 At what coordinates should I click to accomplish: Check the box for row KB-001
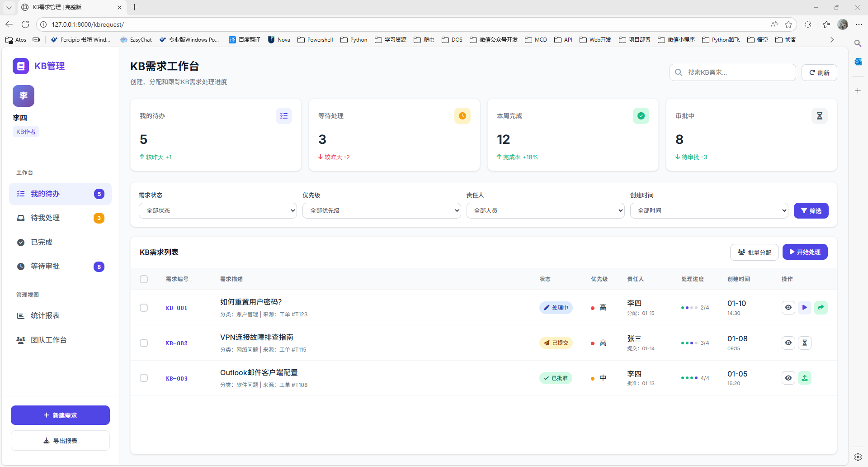[144, 308]
